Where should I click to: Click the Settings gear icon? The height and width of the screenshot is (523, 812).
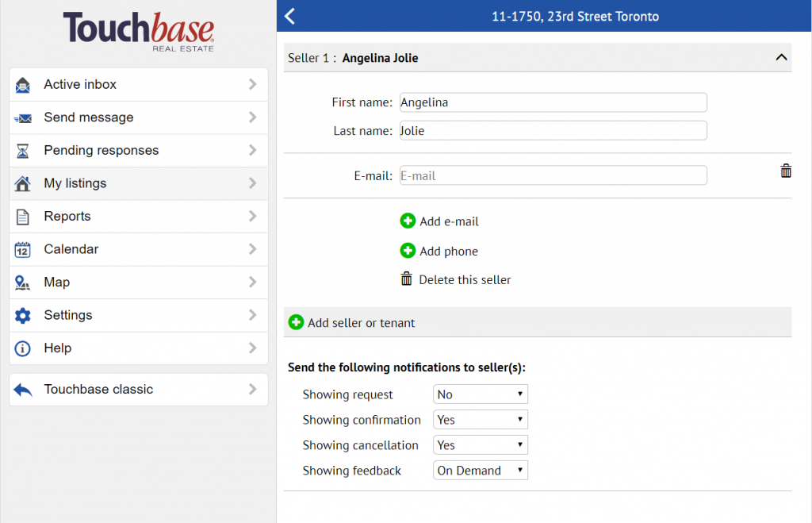23,315
